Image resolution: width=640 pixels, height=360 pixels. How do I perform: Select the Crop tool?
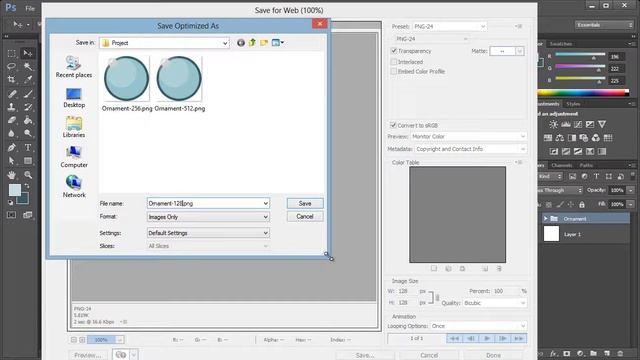click(x=11, y=80)
